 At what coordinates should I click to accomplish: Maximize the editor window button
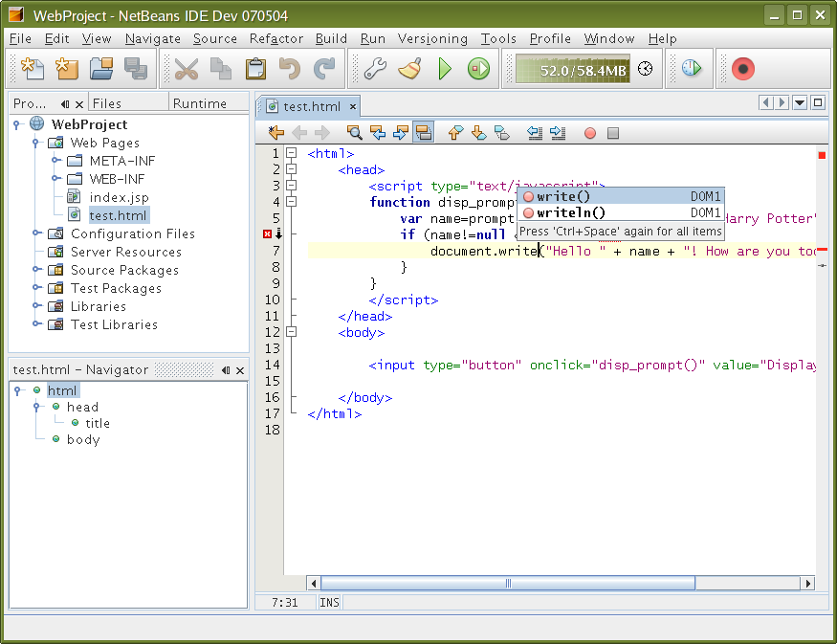[818, 102]
